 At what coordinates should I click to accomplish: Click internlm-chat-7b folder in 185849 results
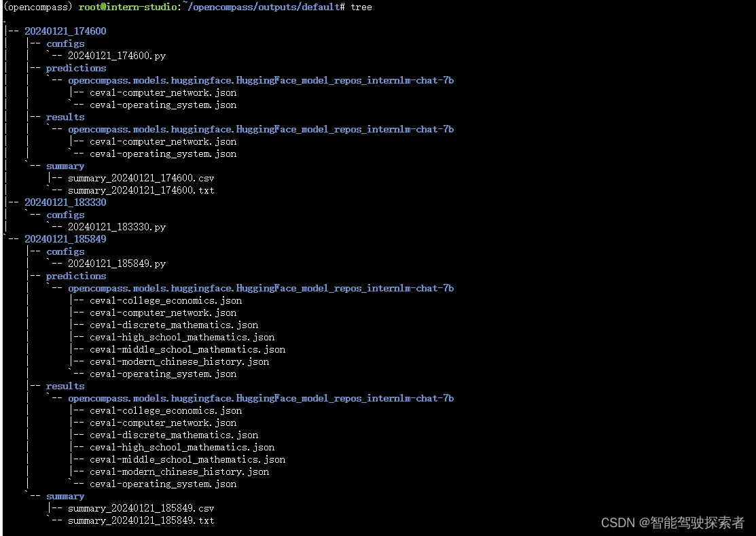(x=261, y=398)
